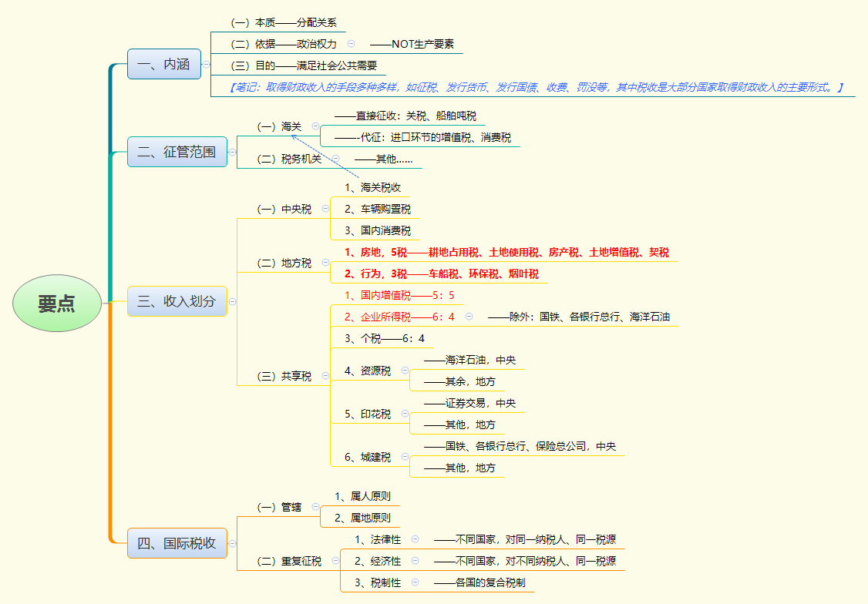
Task: Select subtopic (二) 税务机关
Action: click(x=289, y=159)
